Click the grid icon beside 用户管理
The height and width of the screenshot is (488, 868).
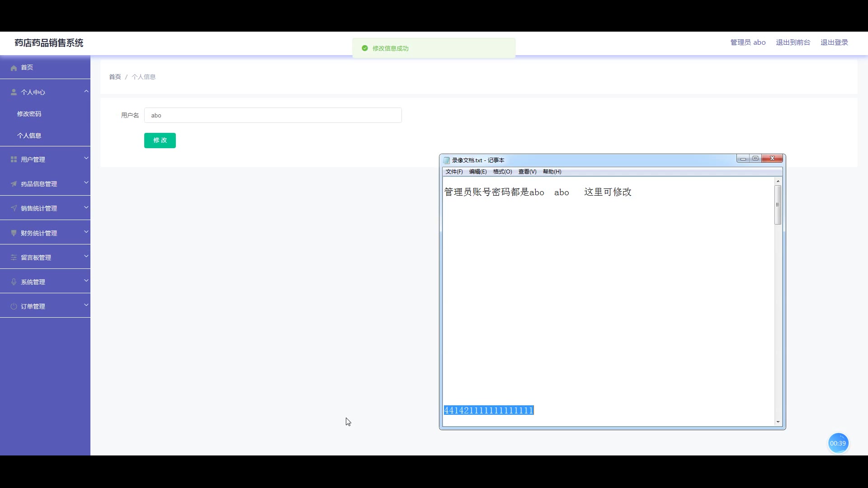[x=14, y=160]
